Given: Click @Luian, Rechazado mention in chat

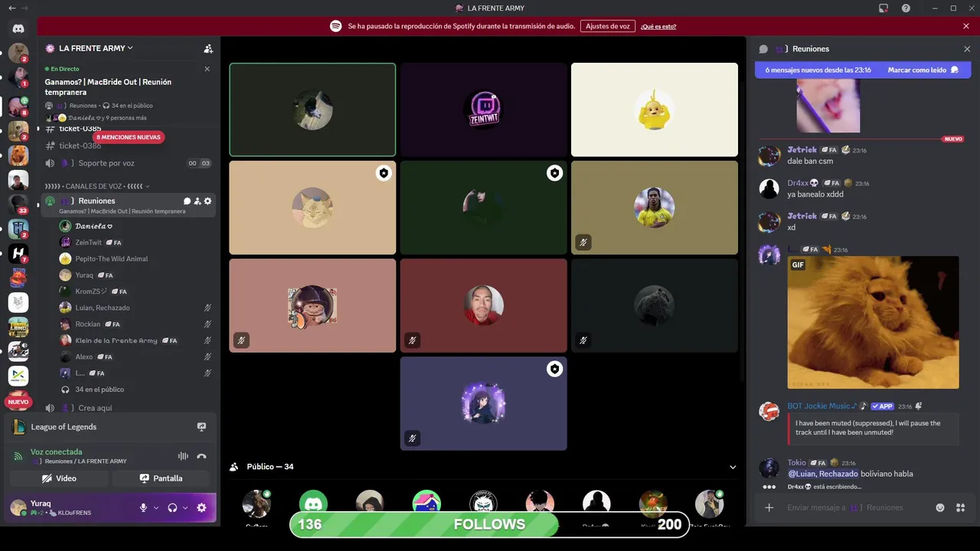Looking at the screenshot, I should coord(822,474).
